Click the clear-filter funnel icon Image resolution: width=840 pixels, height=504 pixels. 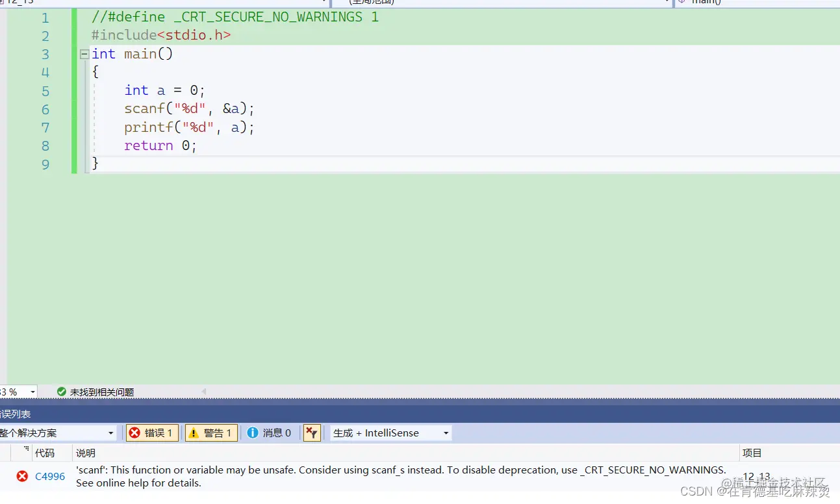click(x=312, y=433)
